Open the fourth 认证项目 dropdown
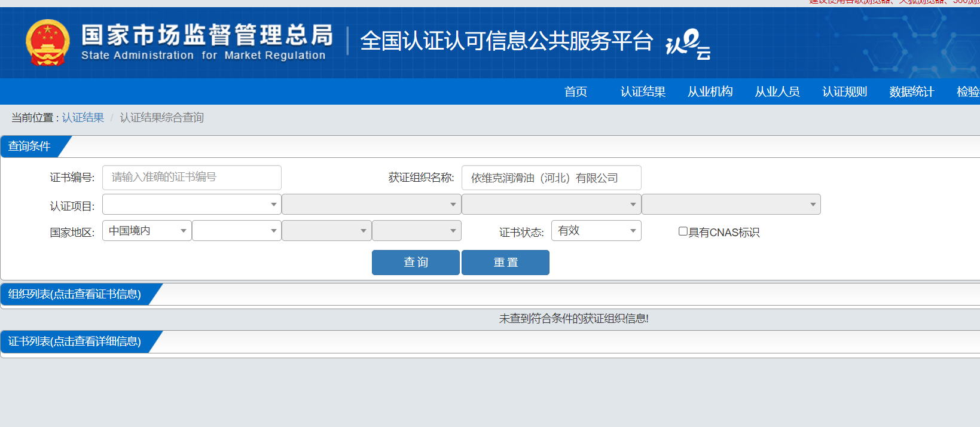 click(731, 205)
